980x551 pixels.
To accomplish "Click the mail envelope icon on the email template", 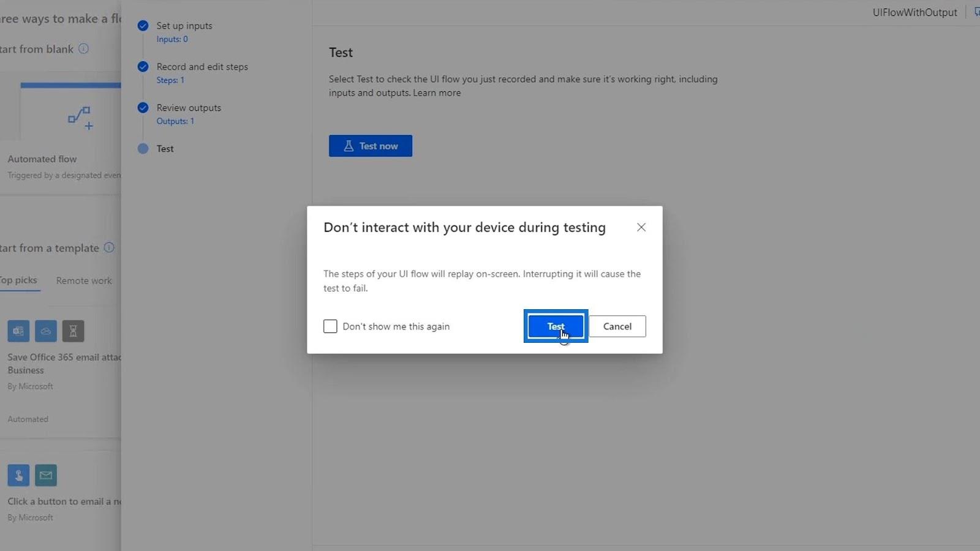I will [x=46, y=475].
